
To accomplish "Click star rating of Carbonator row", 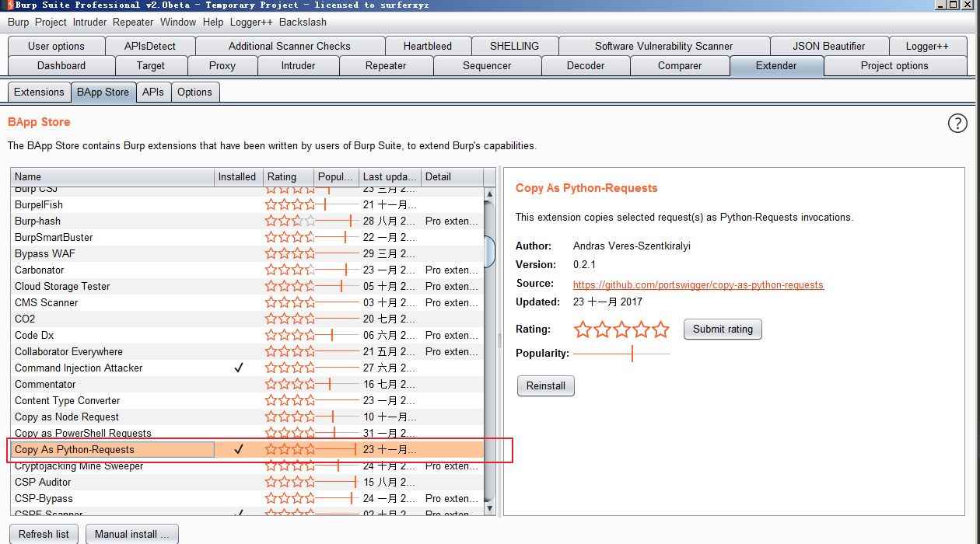I will pos(290,270).
